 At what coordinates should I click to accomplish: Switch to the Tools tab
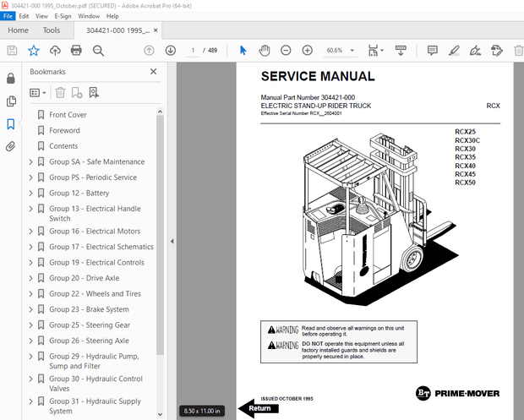[x=52, y=30]
